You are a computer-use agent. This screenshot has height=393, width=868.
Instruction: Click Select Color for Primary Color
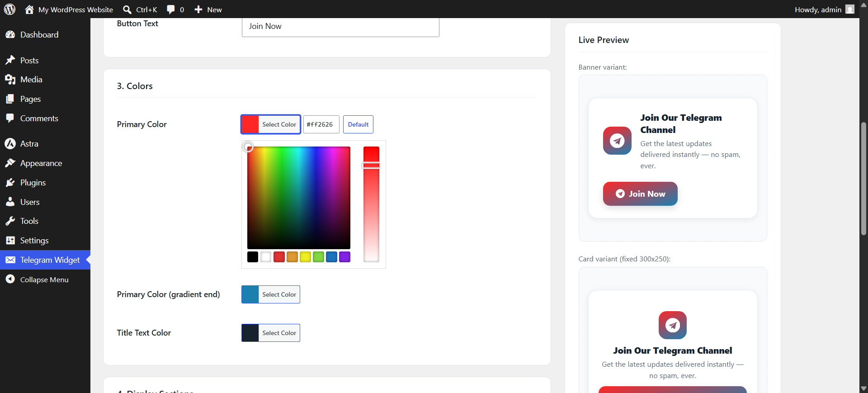pos(279,124)
